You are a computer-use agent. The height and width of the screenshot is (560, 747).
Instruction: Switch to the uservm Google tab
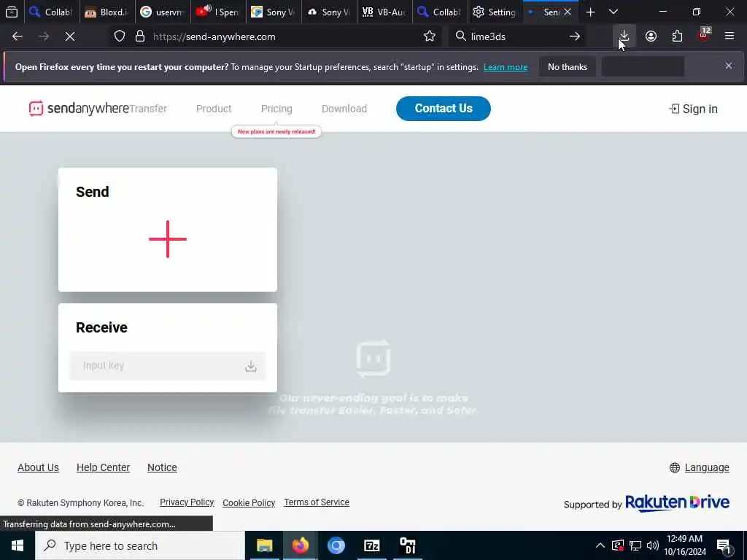[x=163, y=12]
